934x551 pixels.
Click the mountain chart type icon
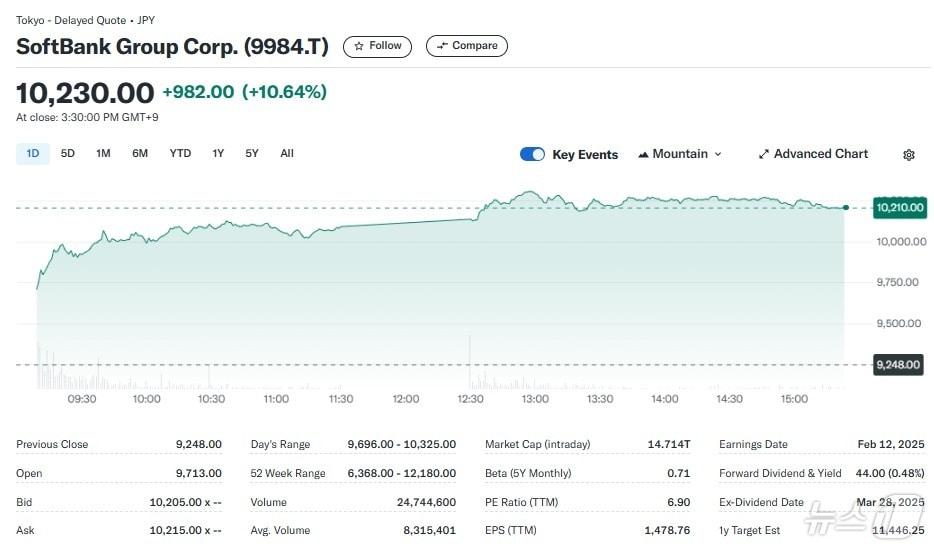pos(643,154)
